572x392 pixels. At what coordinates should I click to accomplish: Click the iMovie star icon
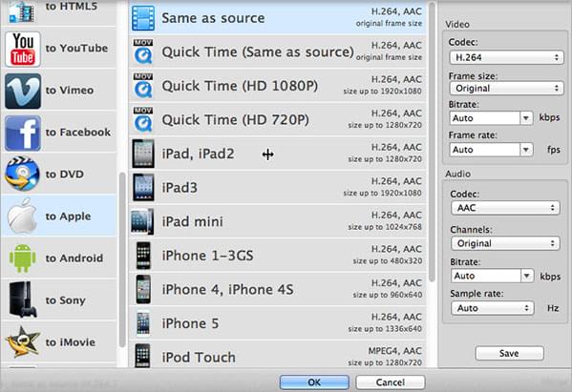[x=23, y=341]
